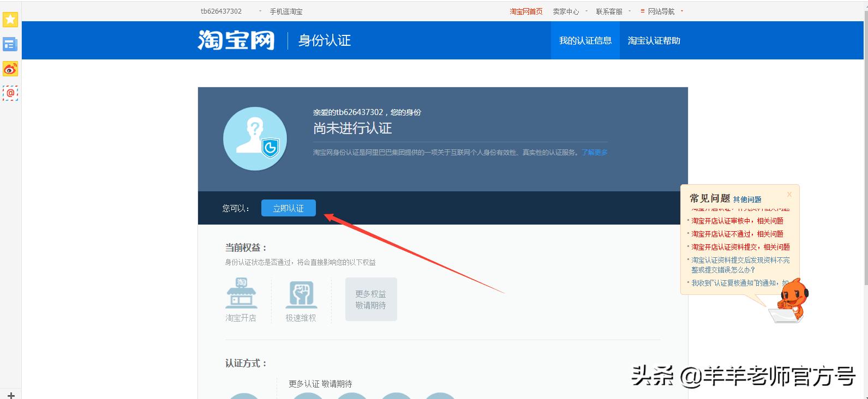The image size is (868, 399).
Task: Click the 淘宝开店 shop icon
Action: click(x=241, y=293)
